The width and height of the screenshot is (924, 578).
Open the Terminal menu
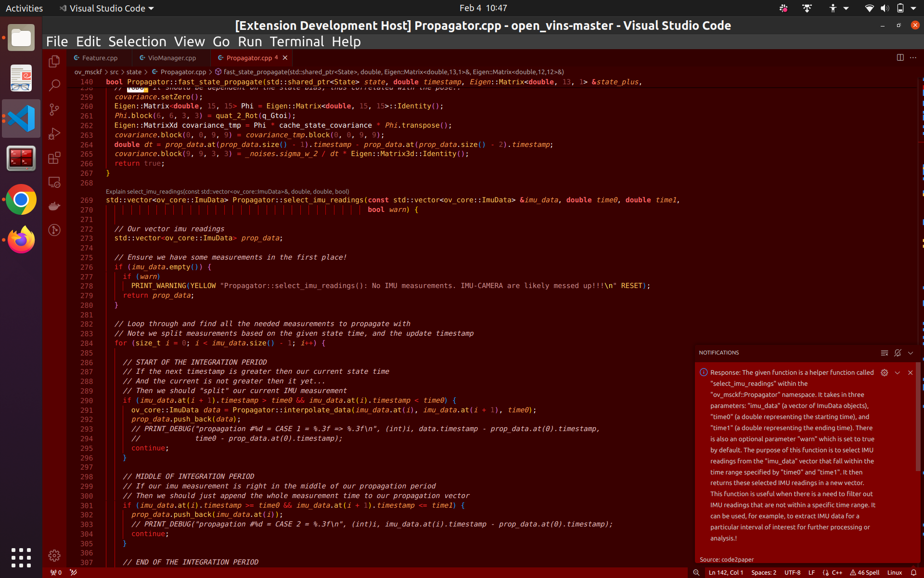(x=296, y=42)
